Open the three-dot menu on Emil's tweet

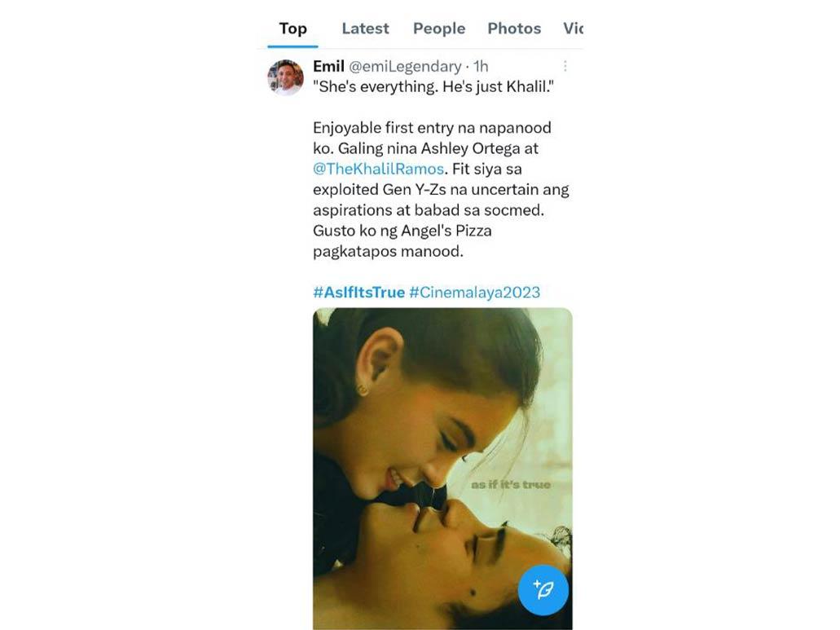[565, 66]
